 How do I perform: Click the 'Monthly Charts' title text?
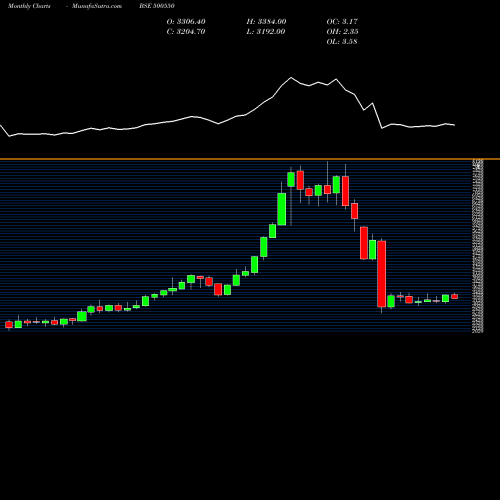coord(29,6)
